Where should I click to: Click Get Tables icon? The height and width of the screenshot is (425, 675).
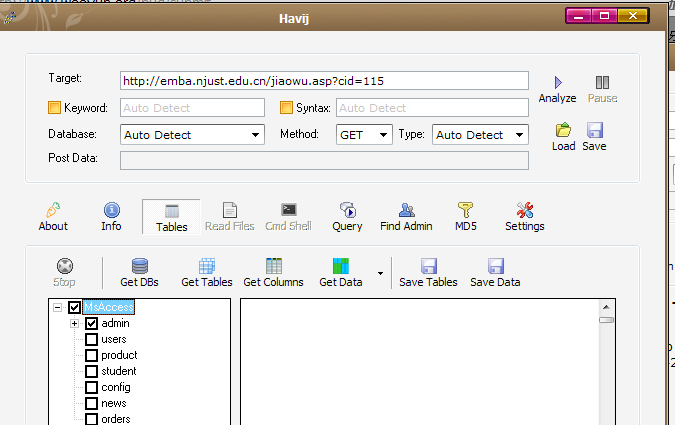[207, 266]
